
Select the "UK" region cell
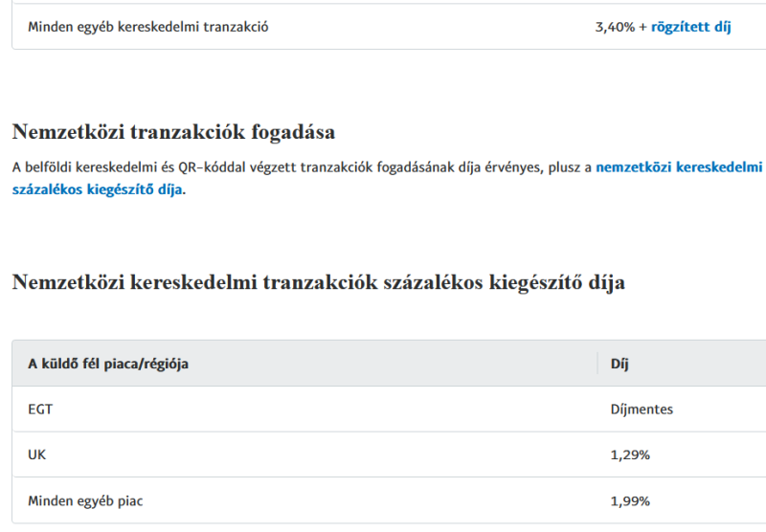[x=37, y=455]
